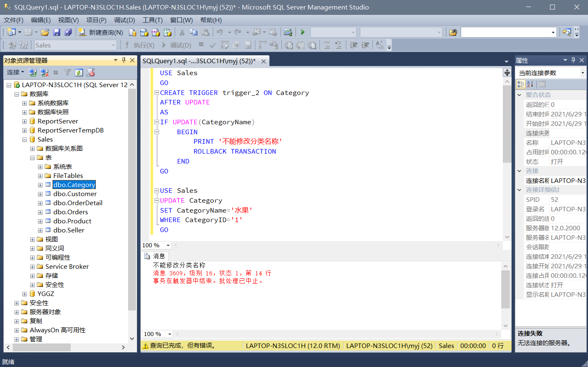The width and height of the screenshot is (588, 367).
Task: Collapse the 聚合状态 section in Properties
Action: point(520,95)
